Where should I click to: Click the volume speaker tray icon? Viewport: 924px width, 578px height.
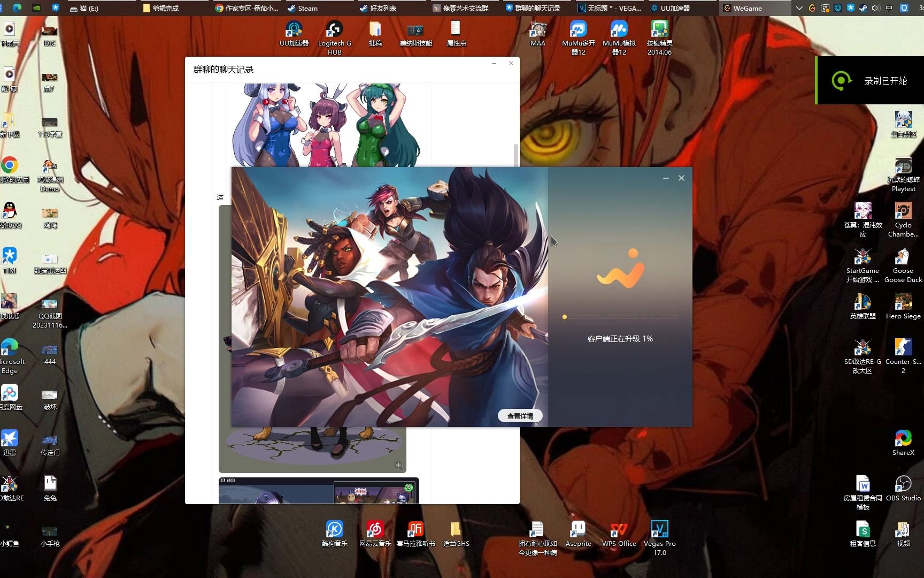(875, 8)
